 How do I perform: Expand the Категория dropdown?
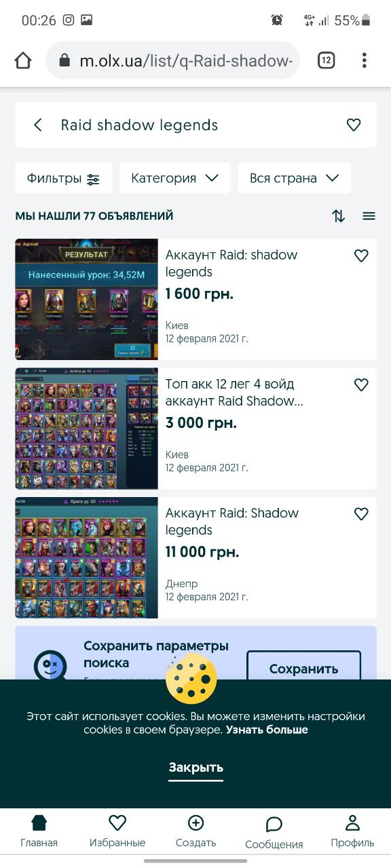[175, 178]
